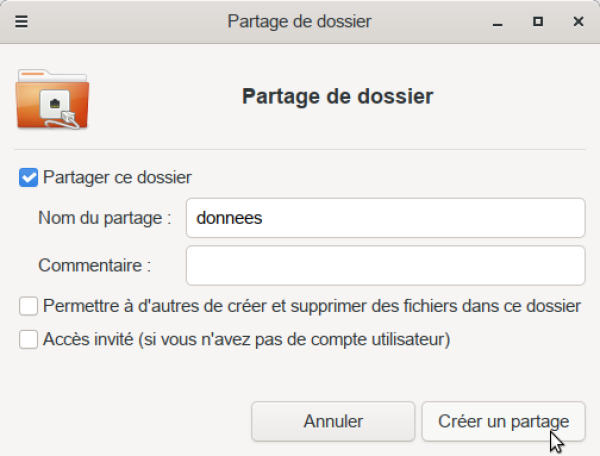The width and height of the screenshot is (600, 456).
Task: Click the 'Partager ce dossier' label text
Action: (117, 178)
